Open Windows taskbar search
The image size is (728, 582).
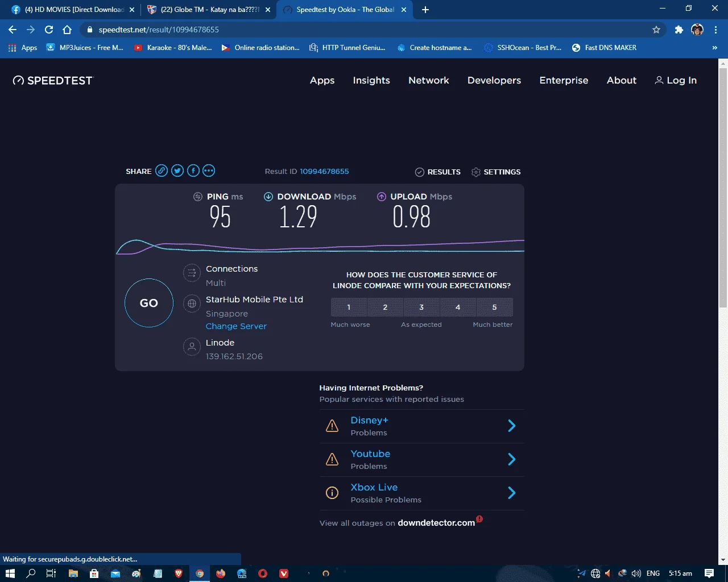click(x=31, y=573)
